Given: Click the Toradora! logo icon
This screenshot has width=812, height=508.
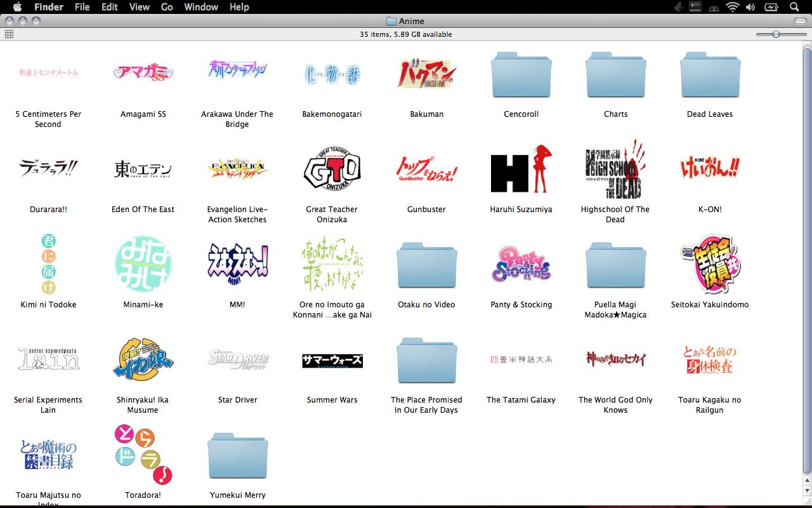Looking at the screenshot, I should pos(143,455).
